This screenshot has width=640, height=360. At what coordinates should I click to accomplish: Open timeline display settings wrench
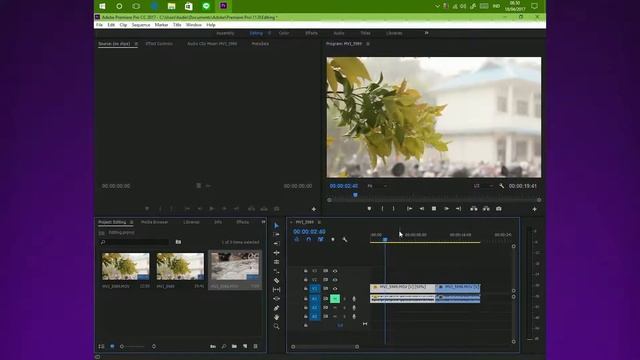coord(345,240)
